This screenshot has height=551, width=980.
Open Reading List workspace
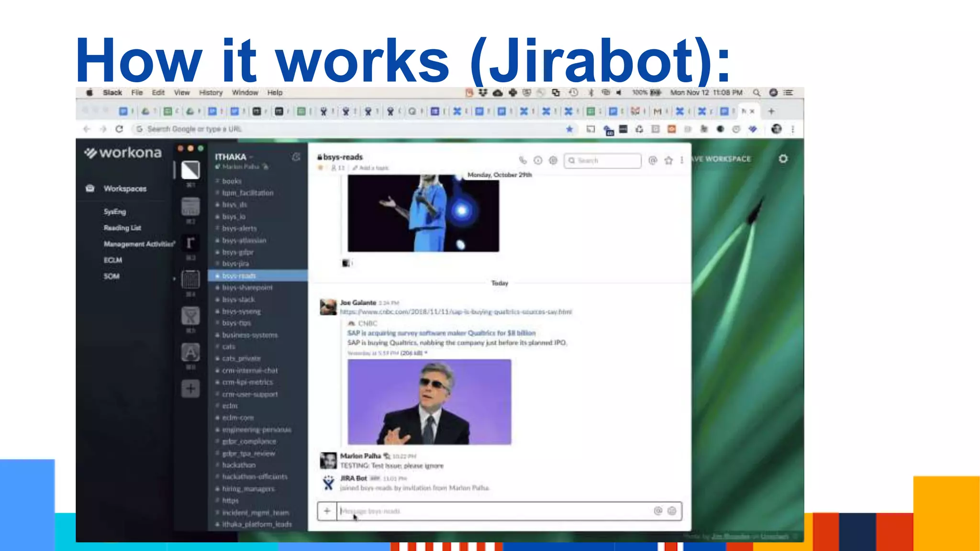click(x=122, y=228)
